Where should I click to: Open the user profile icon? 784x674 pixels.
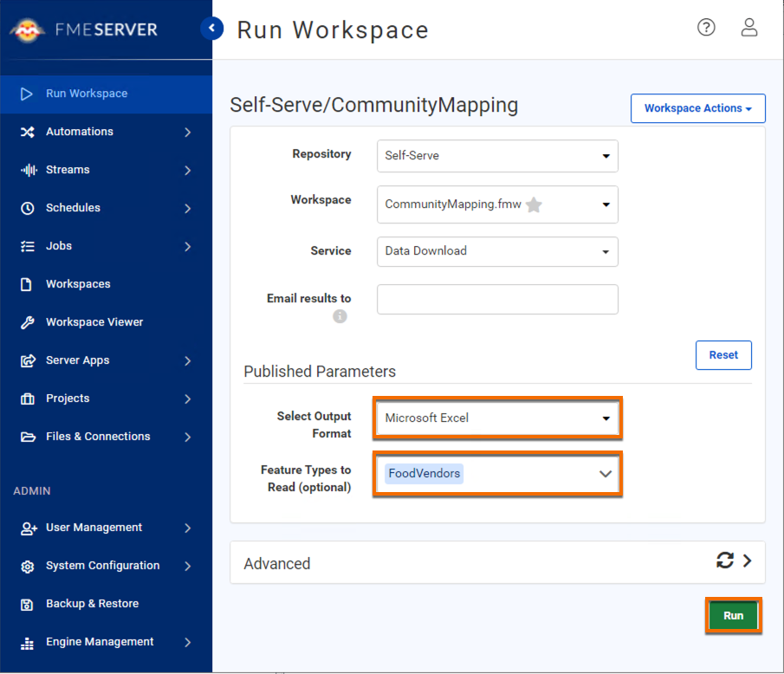(x=748, y=28)
